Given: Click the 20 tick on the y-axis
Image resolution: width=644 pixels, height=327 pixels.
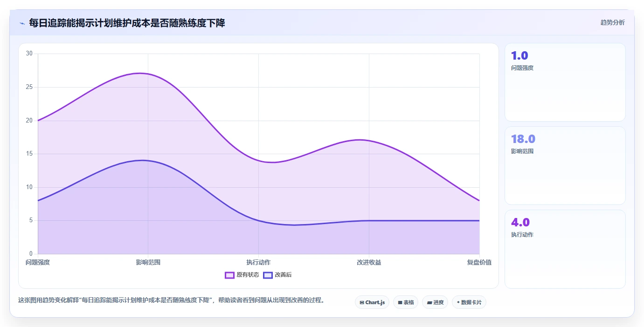Looking at the screenshot, I should click(29, 121).
